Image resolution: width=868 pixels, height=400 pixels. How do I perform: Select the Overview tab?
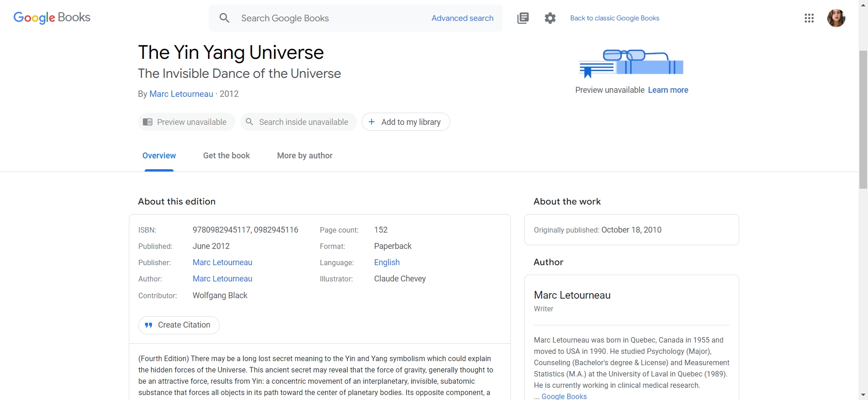tap(159, 156)
